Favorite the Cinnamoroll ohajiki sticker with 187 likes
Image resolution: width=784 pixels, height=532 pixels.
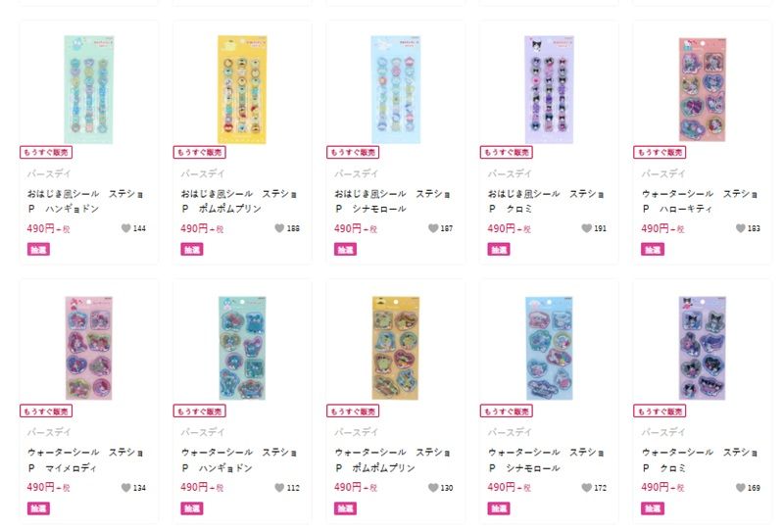[x=433, y=228]
